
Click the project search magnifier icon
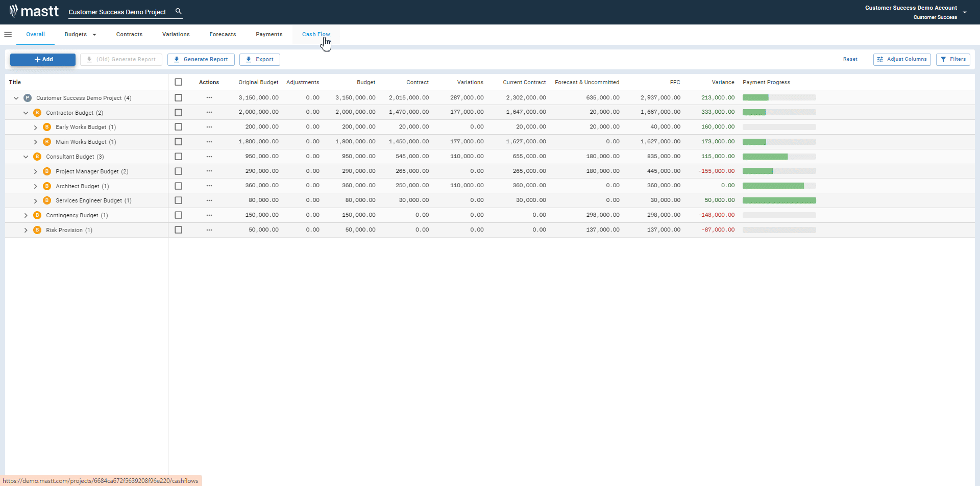(179, 11)
